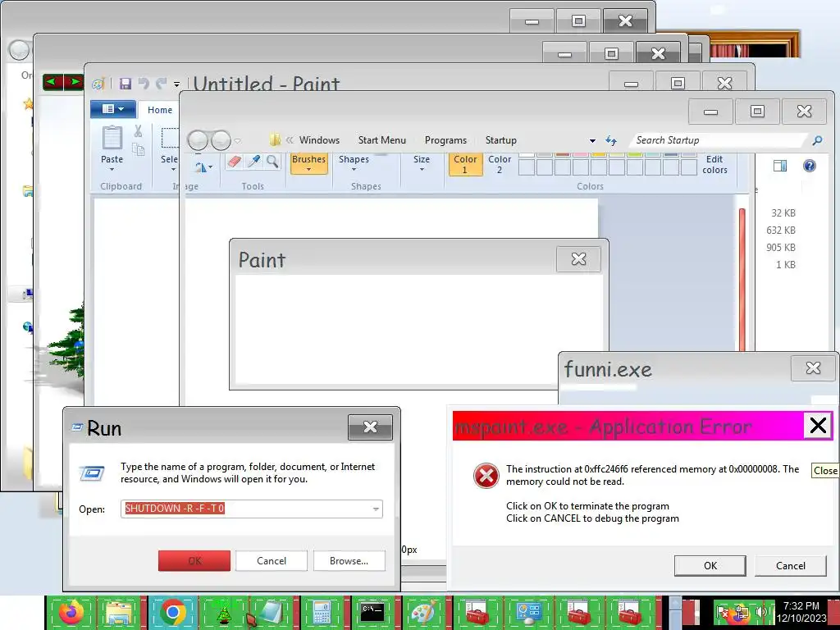Screen dimensions: 840x630
Task: Open the blue Paint file menu button
Action: tap(112, 109)
